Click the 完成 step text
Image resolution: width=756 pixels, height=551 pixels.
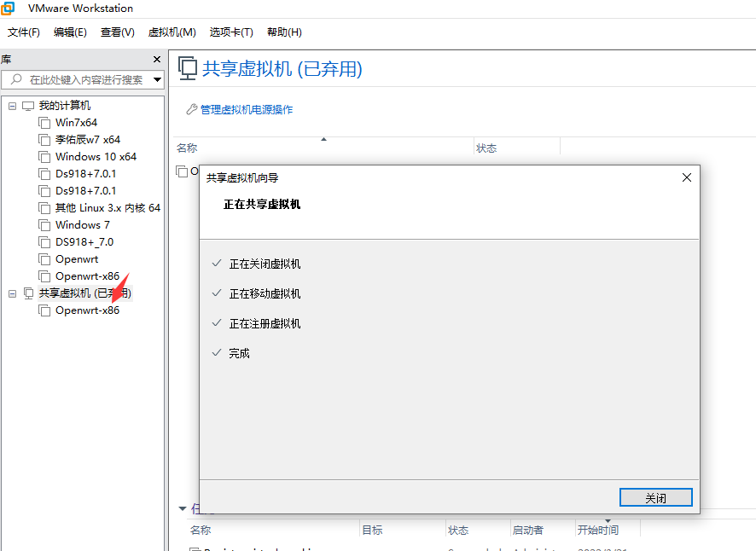(x=239, y=354)
